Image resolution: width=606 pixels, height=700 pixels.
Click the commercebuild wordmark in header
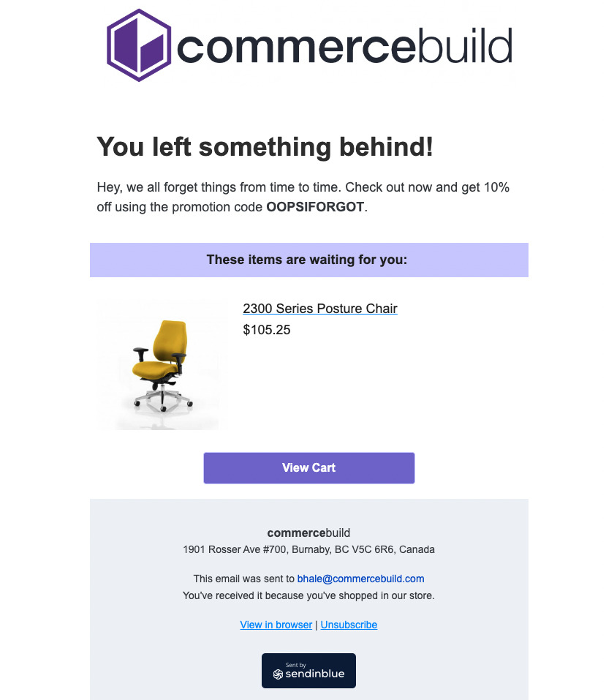pos(344,46)
